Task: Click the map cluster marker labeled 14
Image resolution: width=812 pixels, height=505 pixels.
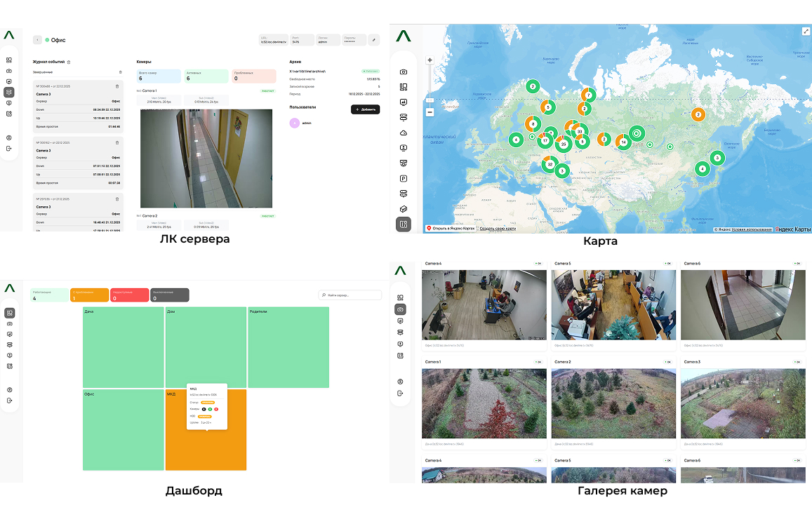Action: (x=623, y=142)
